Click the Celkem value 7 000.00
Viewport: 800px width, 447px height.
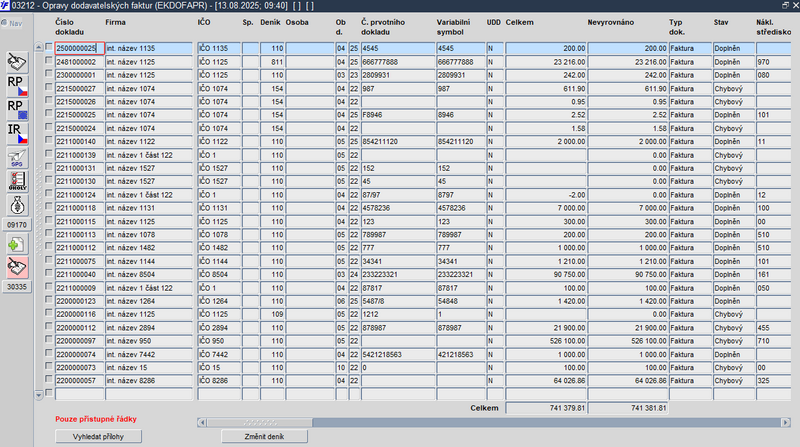tap(546, 208)
